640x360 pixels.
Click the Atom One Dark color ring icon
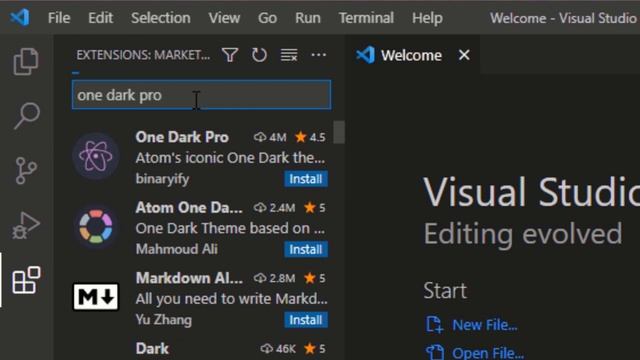[x=96, y=227]
